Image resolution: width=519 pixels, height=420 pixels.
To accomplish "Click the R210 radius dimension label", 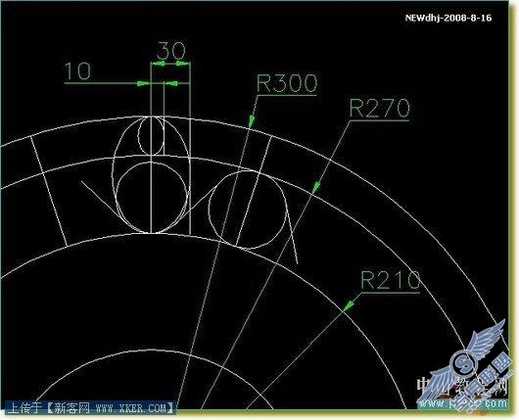I will (x=391, y=280).
